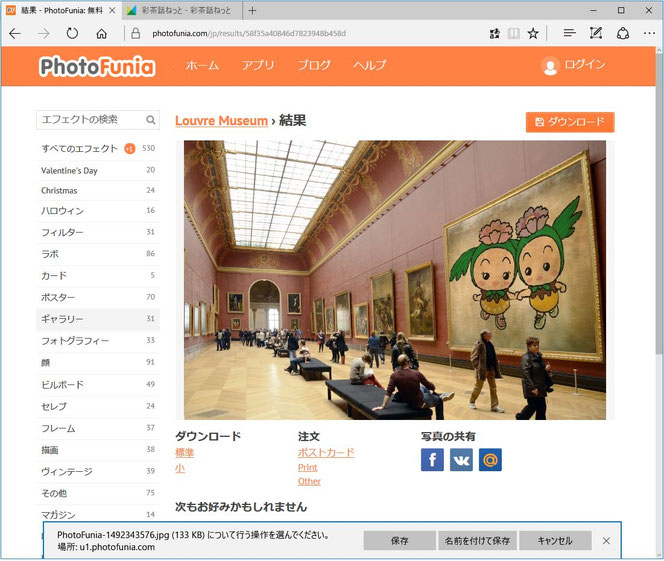The width and height of the screenshot is (664, 561).
Task: Select Valentine's Day category
Action: tap(98, 171)
